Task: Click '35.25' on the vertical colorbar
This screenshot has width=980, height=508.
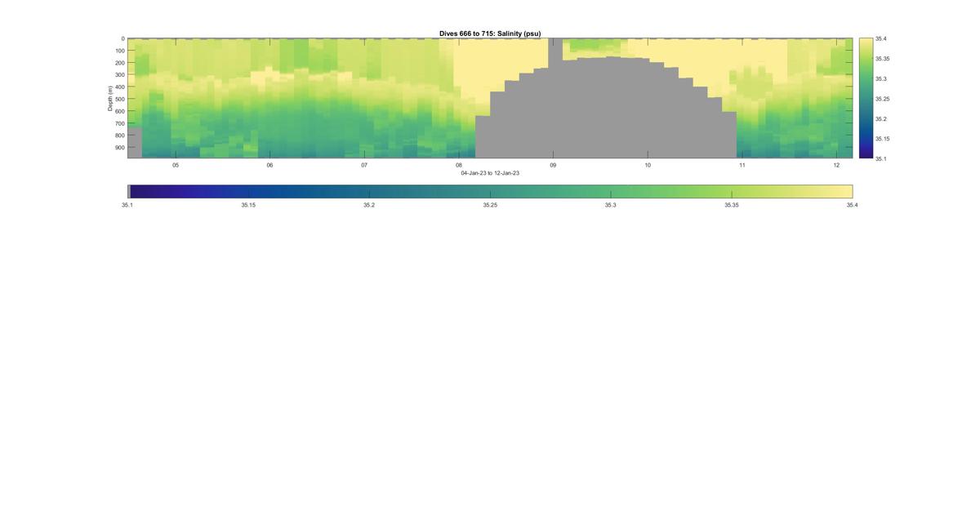Action: [883, 99]
